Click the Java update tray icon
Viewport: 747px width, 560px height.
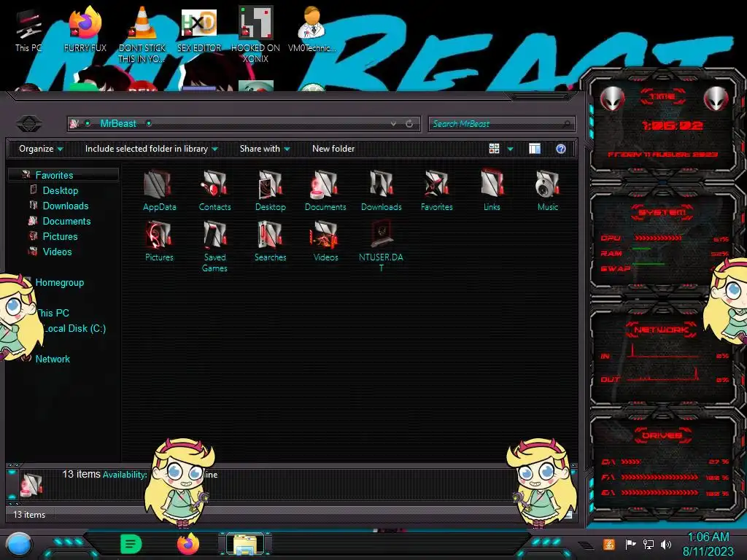pyautogui.click(x=609, y=544)
